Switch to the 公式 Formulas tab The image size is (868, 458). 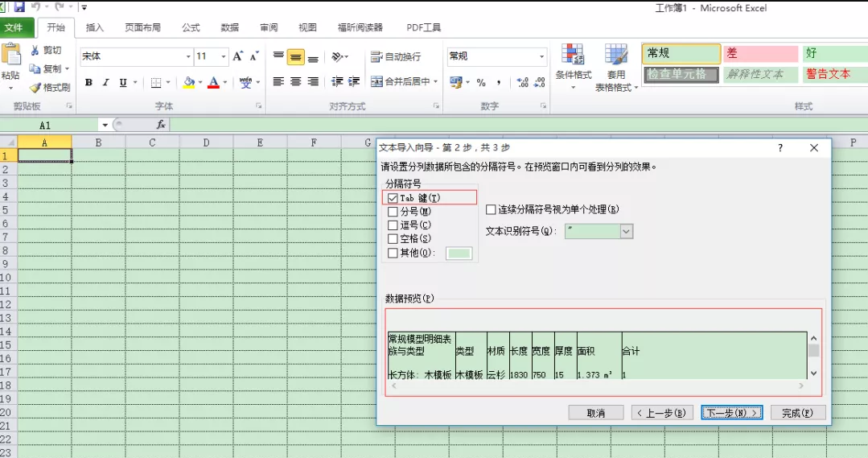[x=191, y=27]
